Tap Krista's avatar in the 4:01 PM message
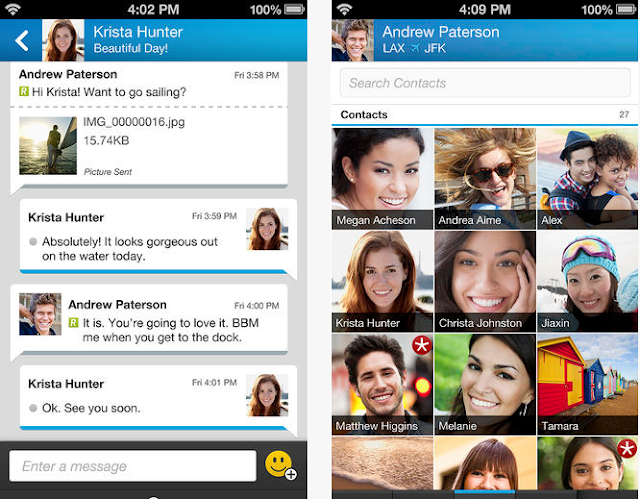This screenshot has height=499, width=640. (267, 395)
